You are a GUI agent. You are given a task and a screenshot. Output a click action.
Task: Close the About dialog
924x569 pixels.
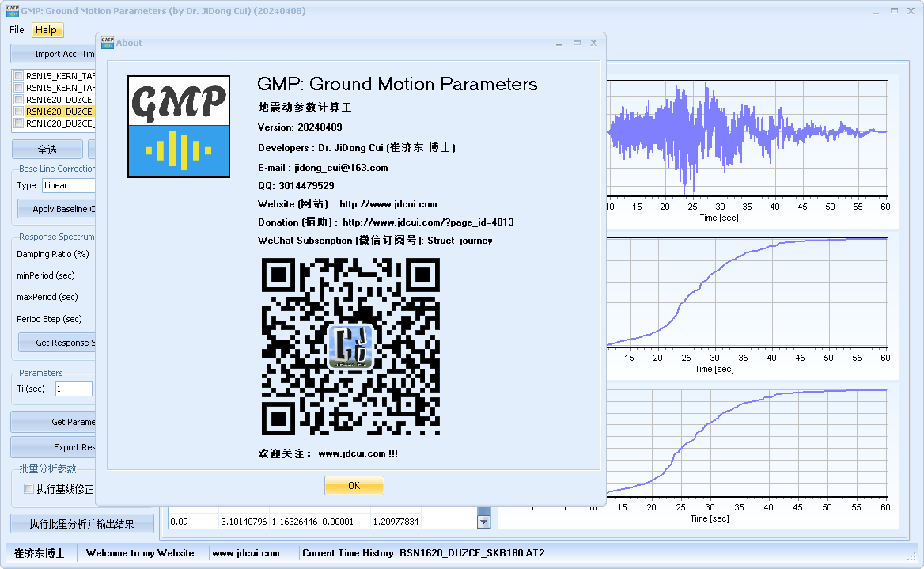(594, 43)
